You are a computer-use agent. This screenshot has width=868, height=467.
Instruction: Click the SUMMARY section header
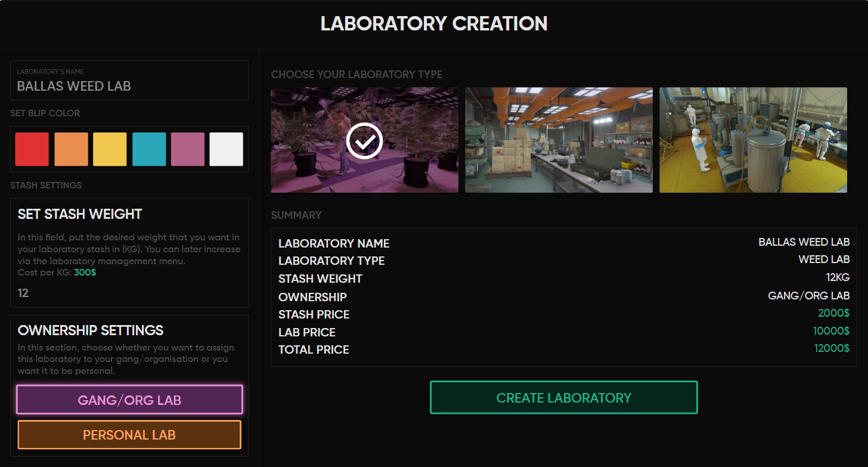pyautogui.click(x=296, y=215)
